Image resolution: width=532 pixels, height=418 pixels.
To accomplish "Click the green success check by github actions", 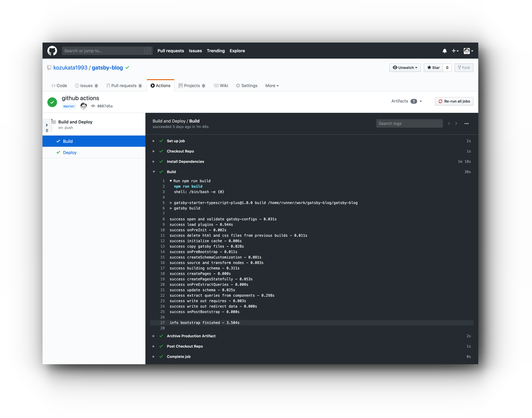I will coord(52,102).
